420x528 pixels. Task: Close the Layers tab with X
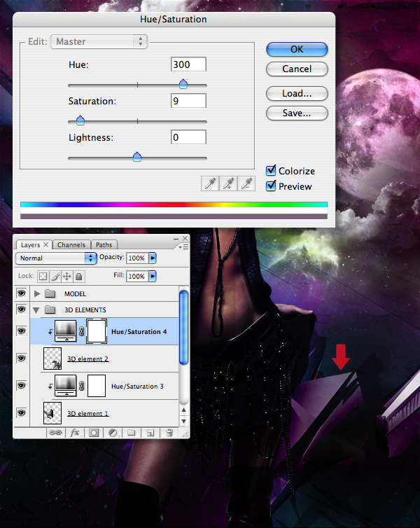tap(46, 244)
